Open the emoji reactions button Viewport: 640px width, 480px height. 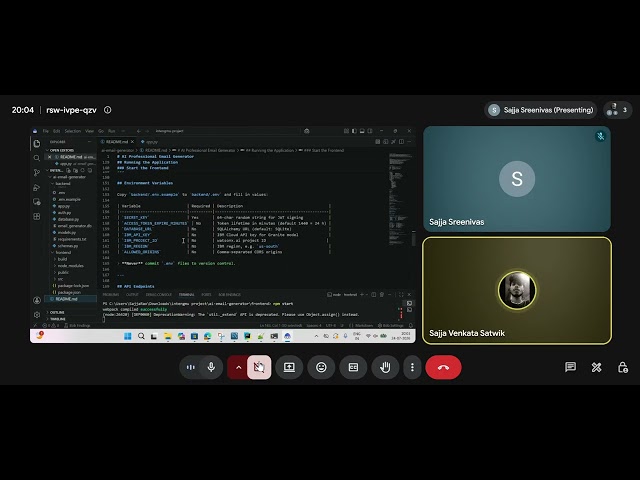click(x=321, y=367)
